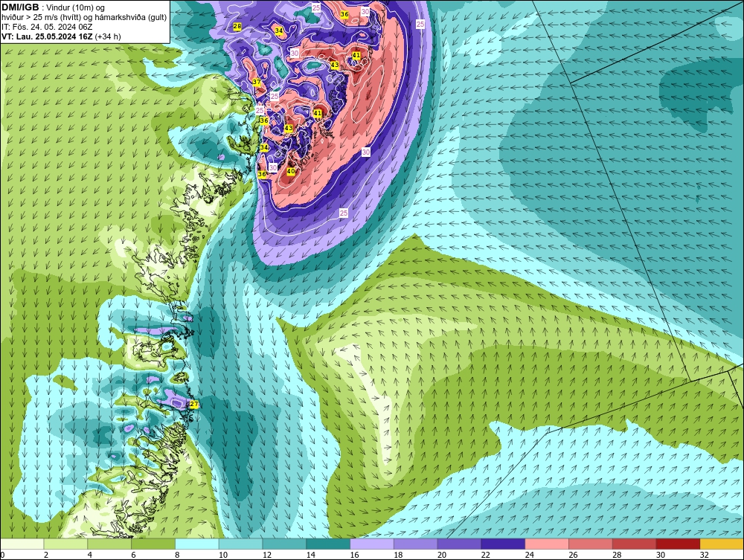Pick the 16–18 lavender legend swatch
The width and height of the screenshot is (744, 560).
click(x=372, y=544)
